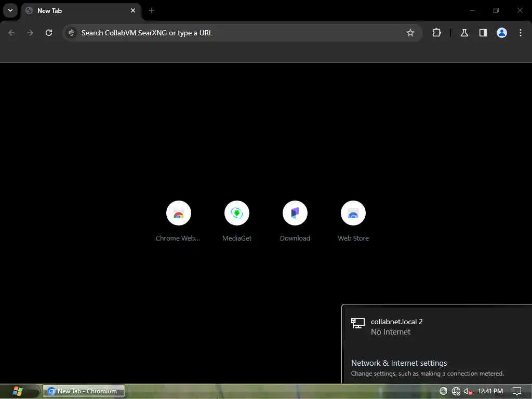Viewport: 532px width, 399px height.
Task: Close the New Tab tab
Action: 133,10
